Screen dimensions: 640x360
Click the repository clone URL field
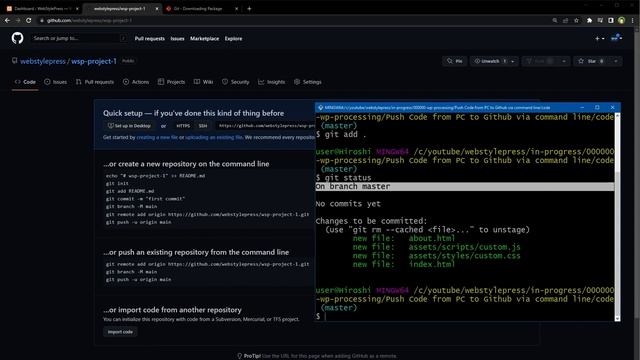point(266,126)
